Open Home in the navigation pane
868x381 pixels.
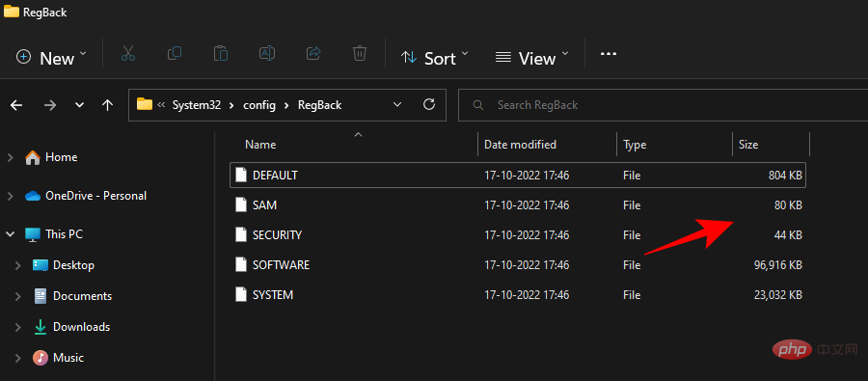(62, 157)
